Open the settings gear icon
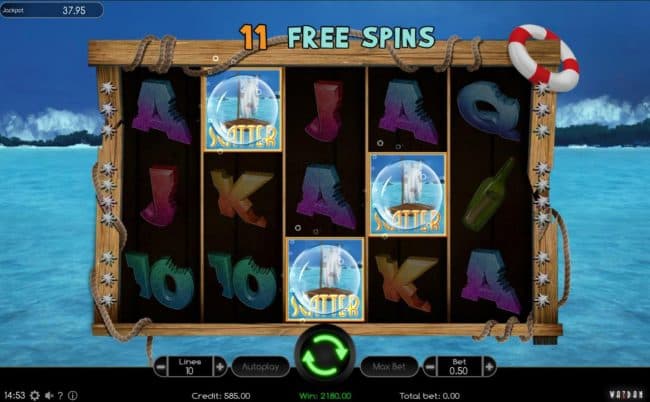Screen dimensions: 650x402 coord(35,395)
